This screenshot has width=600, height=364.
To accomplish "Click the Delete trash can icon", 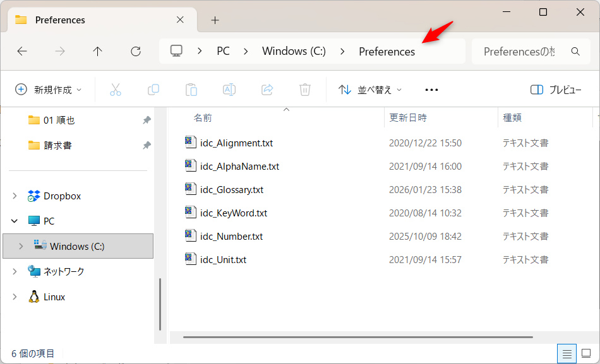I will pyautogui.click(x=305, y=90).
